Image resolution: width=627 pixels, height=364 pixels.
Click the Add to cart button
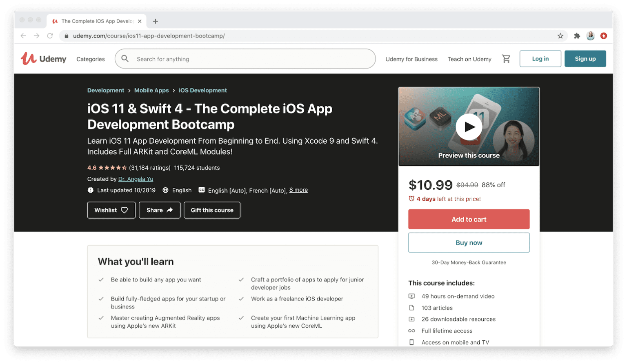[x=469, y=219]
